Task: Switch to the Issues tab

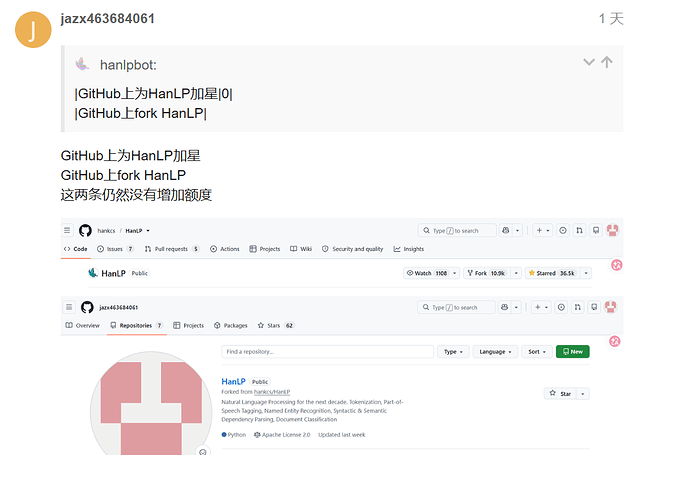Action: [115, 249]
